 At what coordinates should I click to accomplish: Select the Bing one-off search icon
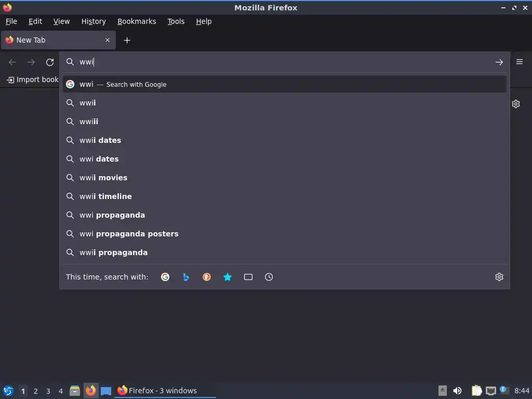click(x=186, y=277)
